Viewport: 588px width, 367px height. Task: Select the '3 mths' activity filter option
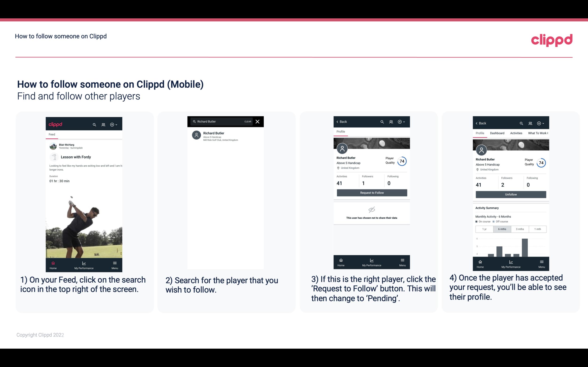(519, 229)
